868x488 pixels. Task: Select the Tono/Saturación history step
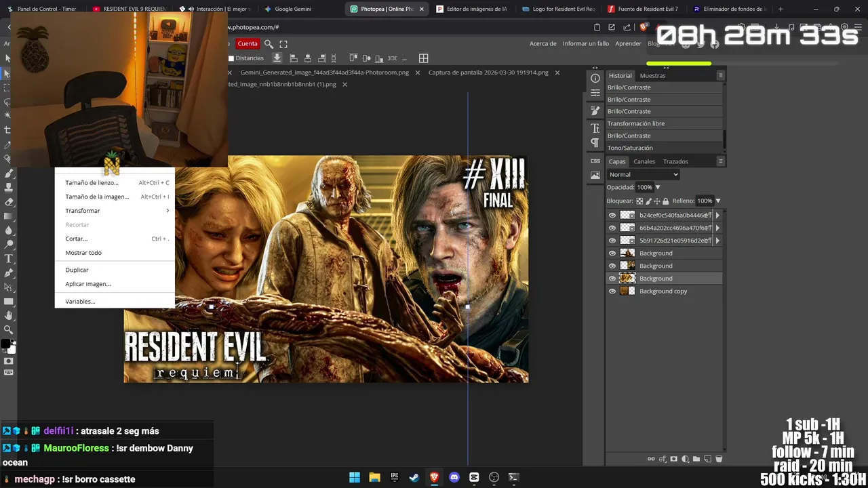(x=665, y=148)
